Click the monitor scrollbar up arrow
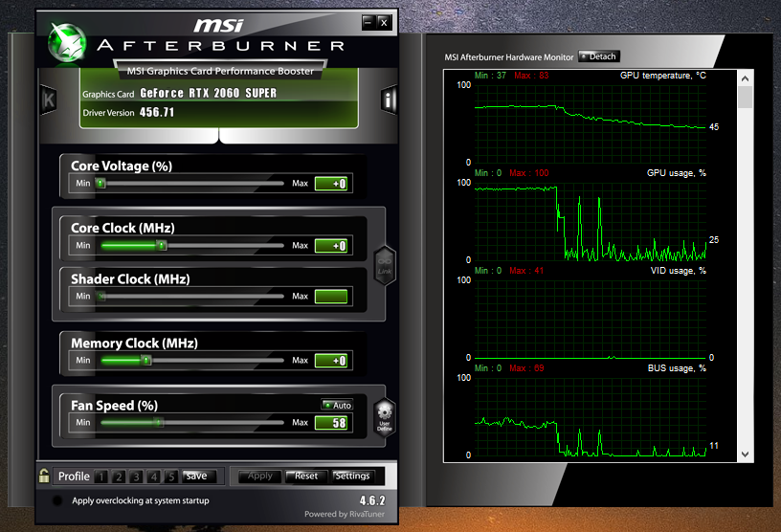 (746, 78)
